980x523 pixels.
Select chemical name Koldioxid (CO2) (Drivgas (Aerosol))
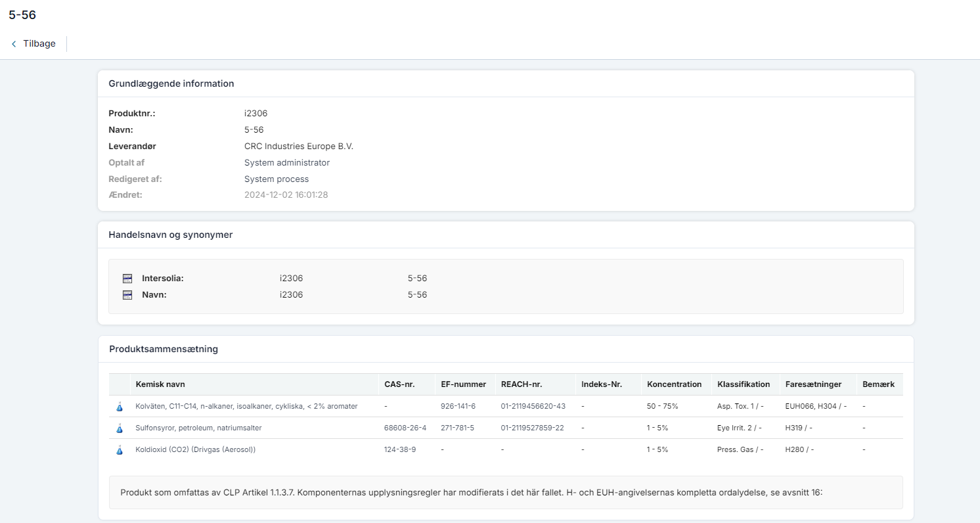click(195, 450)
